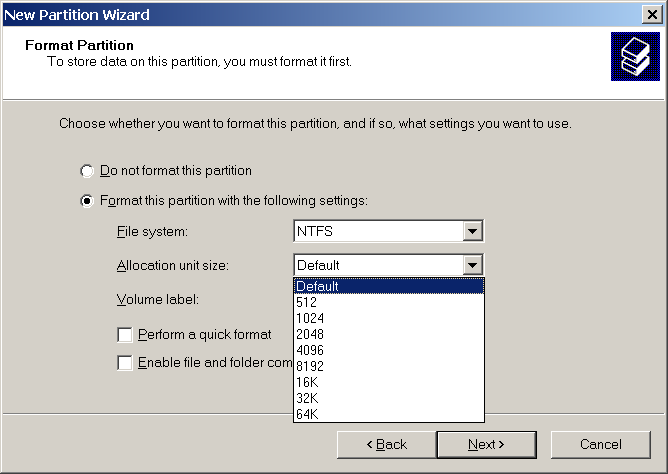668x474 pixels.
Task: Go to previous step with Back
Action: pyautogui.click(x=387, y=444)
